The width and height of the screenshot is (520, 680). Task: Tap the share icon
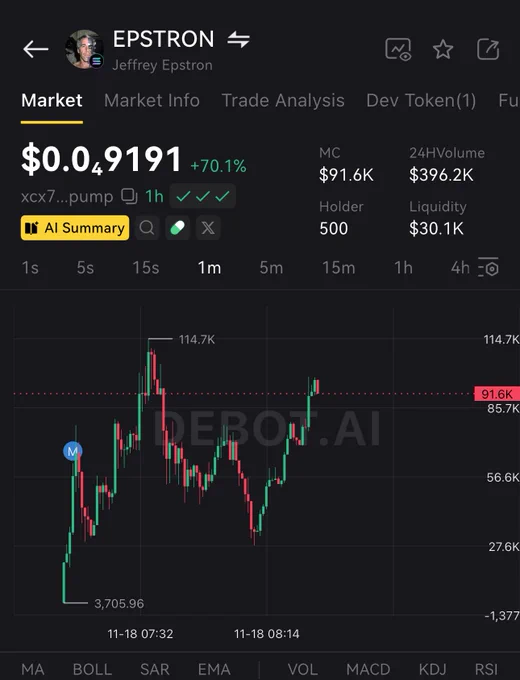(488, 49)
